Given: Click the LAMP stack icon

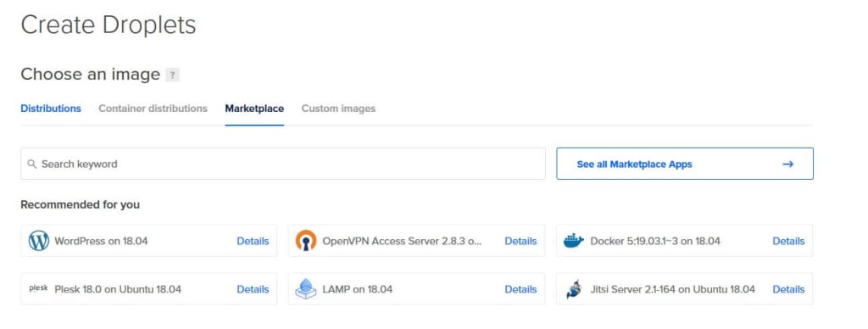Looking at the screenshot, I should [x=305, y=288].
